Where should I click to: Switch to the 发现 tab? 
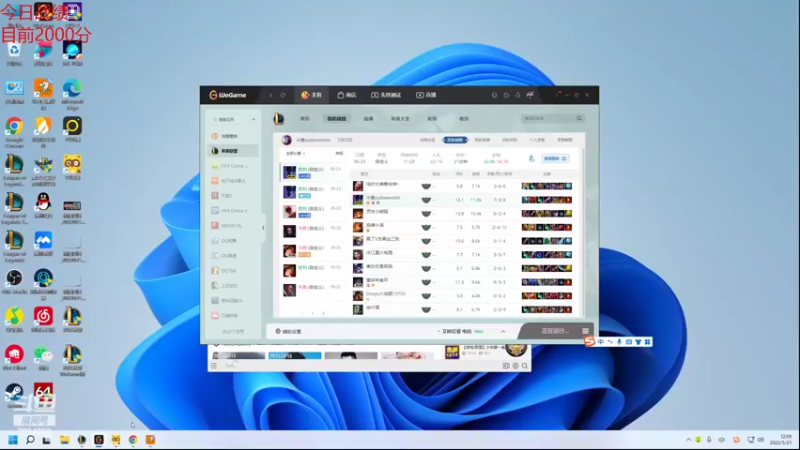tap(432, 119)
